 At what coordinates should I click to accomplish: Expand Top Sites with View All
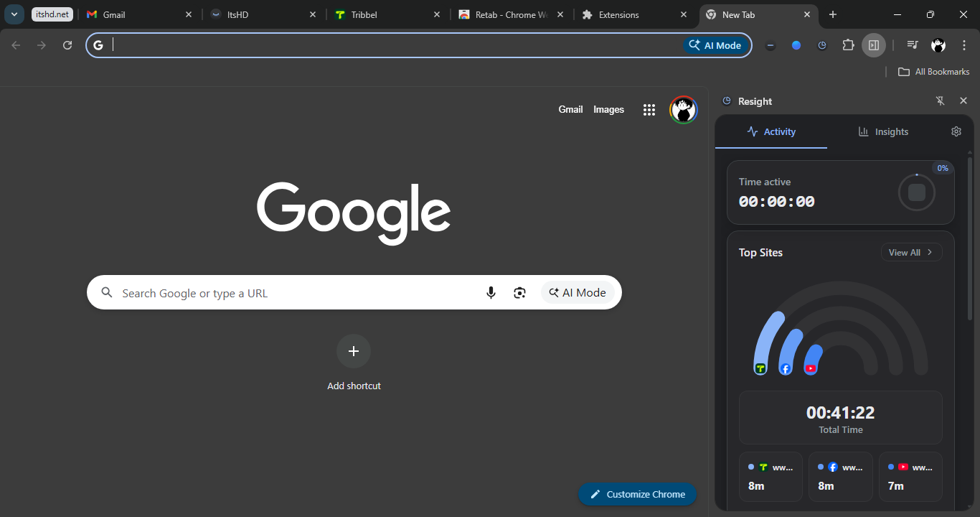(910, 252)
